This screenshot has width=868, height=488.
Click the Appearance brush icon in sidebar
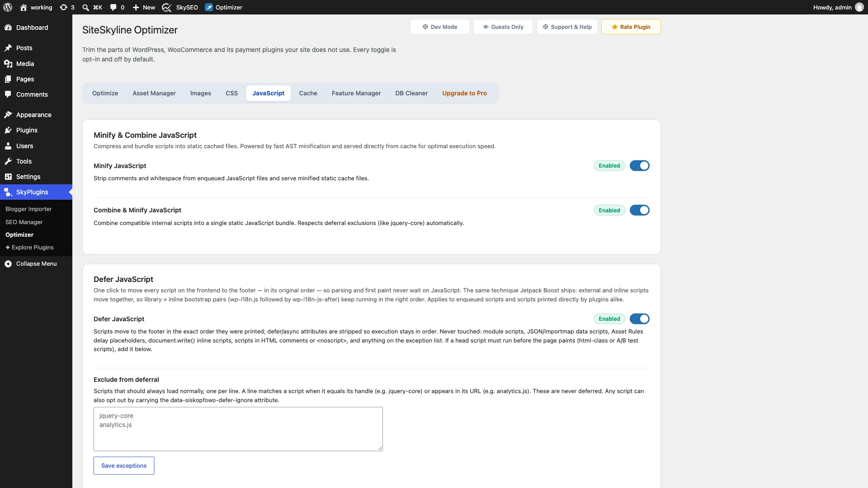[8, 115]
